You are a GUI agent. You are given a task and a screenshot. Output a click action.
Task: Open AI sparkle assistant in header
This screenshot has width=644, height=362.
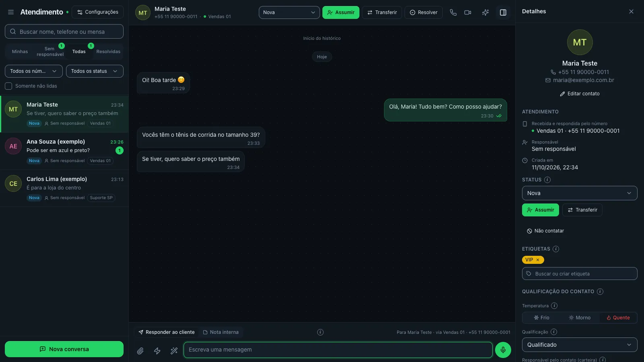click(x=485, y=12)
